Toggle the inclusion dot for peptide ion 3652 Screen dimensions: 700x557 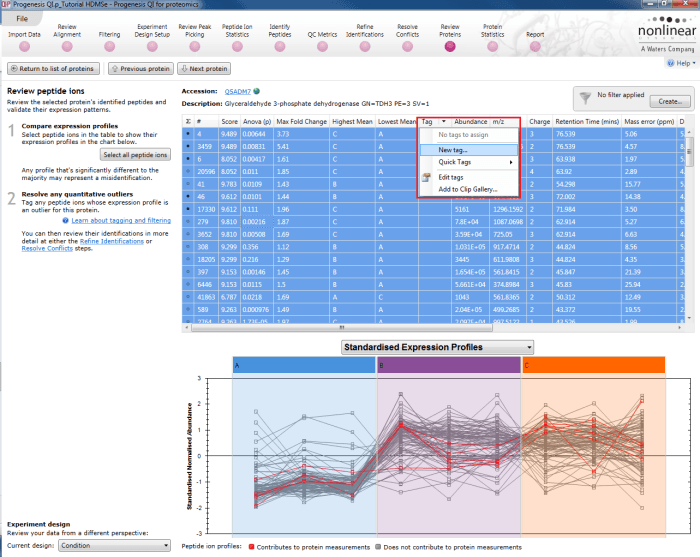[x=188, y=234]
